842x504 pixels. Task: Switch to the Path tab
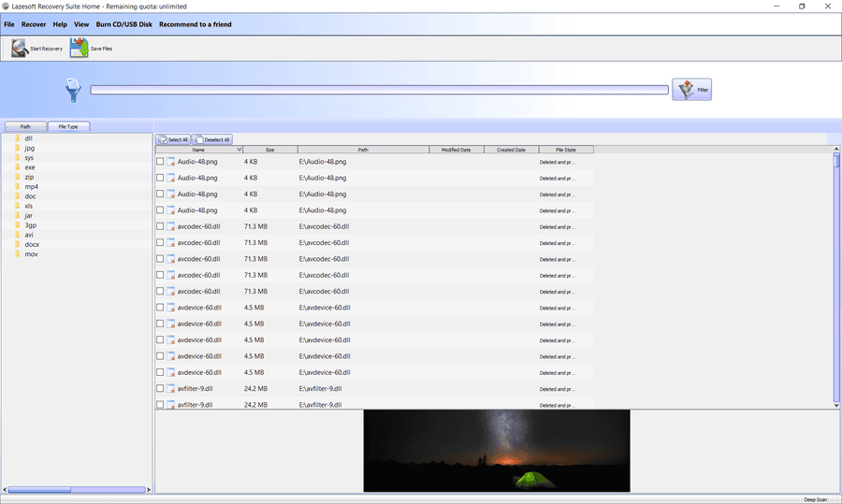[x=26, y=126]
